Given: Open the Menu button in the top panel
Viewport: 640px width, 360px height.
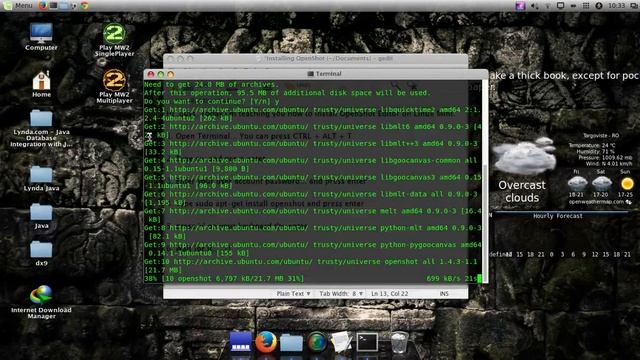Looking at the screenshot, I should pyautogui.click(x=18, y=6).
